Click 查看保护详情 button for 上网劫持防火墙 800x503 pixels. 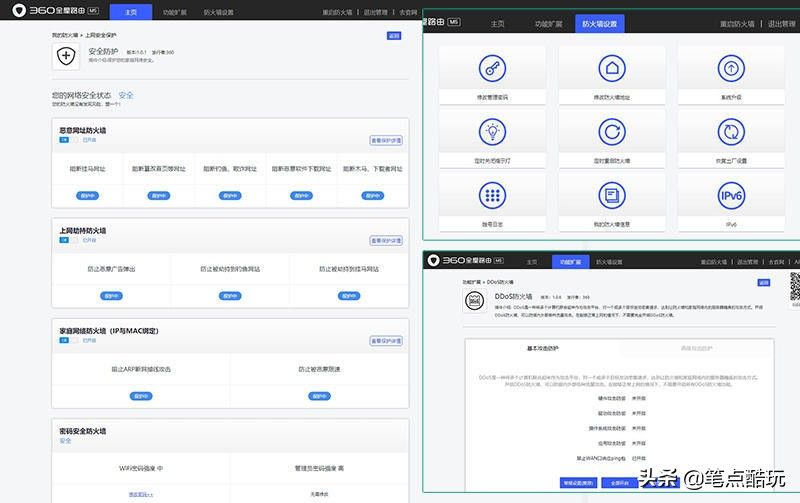pyautogui.click(x=386, y=240)
